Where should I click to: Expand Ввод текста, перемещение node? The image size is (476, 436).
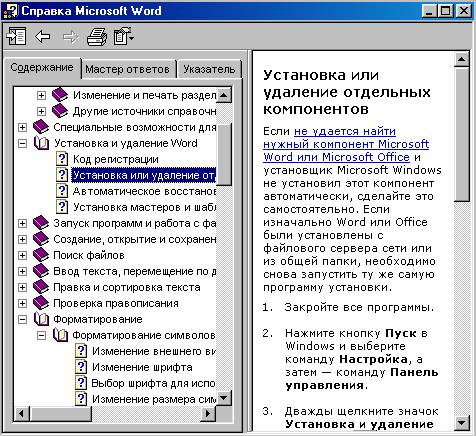click(x=22, y=271)
